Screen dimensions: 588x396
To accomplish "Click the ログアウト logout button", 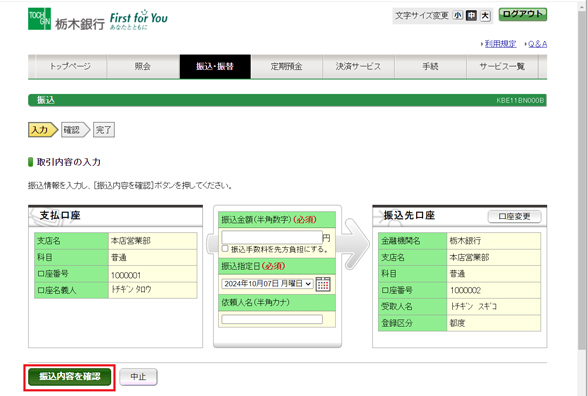I will click(523, 14).
